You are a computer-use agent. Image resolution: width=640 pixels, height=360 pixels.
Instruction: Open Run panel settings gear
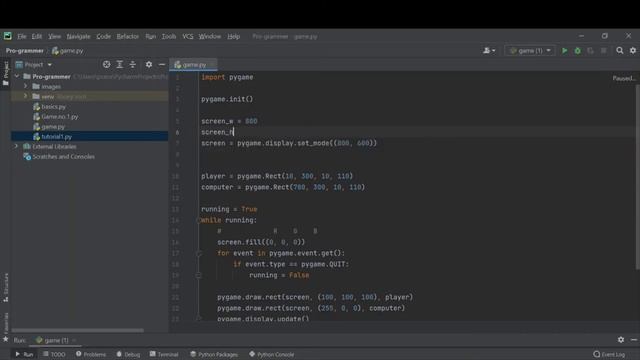[621, 340]
